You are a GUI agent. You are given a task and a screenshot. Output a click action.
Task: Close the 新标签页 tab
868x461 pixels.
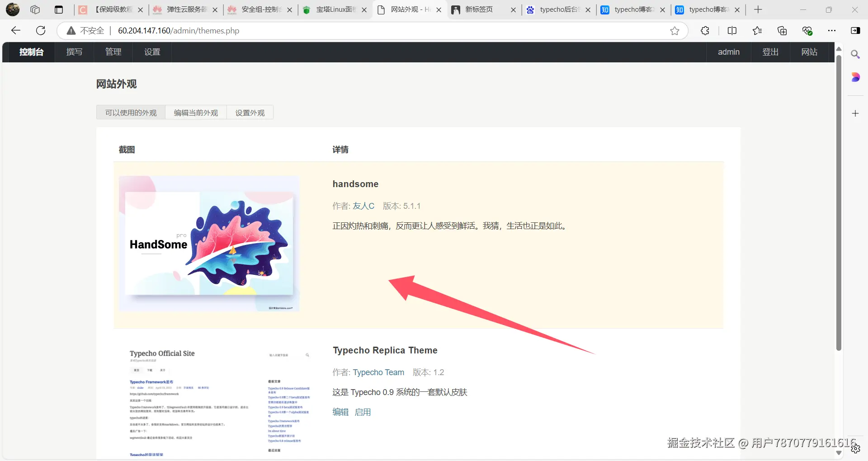(x=513, y=10)
